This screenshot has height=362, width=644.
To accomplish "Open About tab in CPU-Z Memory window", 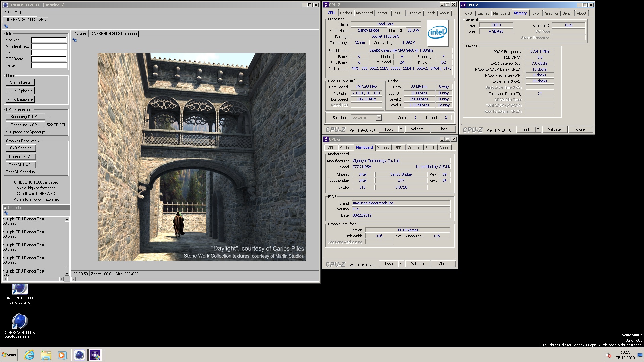I will coord(581,13).
